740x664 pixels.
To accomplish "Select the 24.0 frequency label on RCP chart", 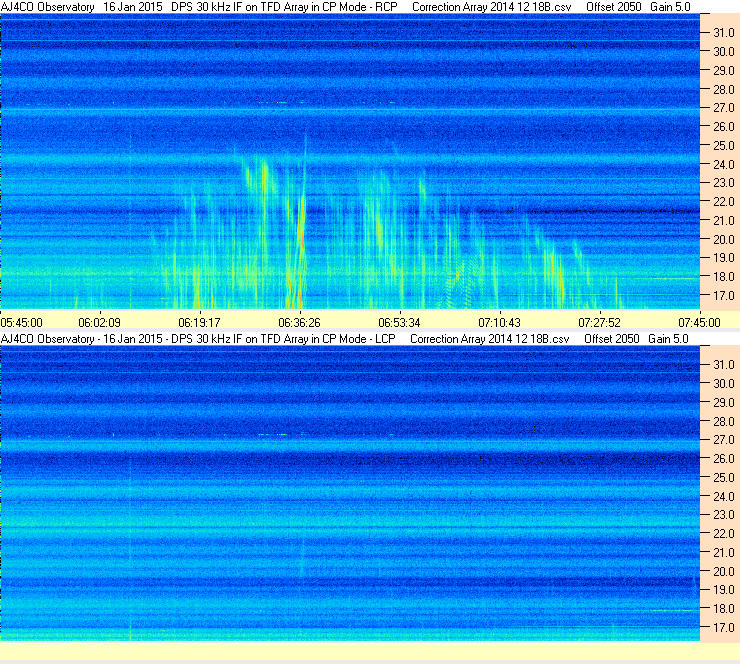I will (724, 165).
